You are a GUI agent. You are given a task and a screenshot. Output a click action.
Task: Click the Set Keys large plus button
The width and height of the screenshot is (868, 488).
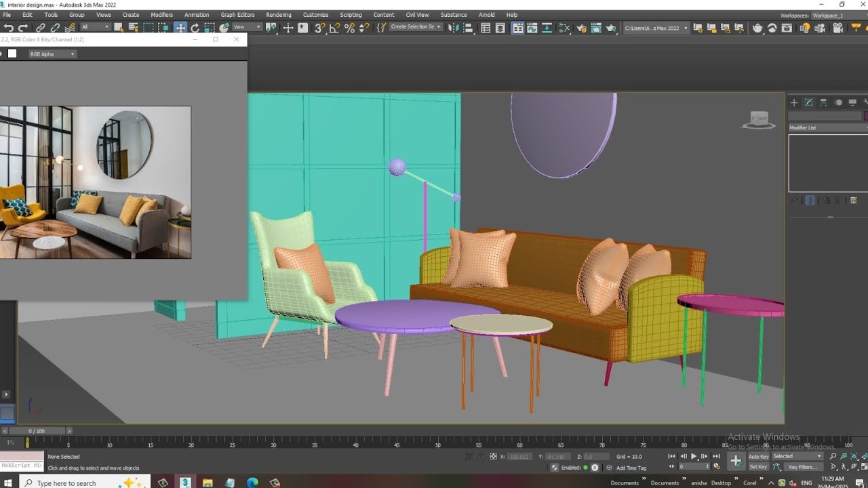click(x=736, y=461)
